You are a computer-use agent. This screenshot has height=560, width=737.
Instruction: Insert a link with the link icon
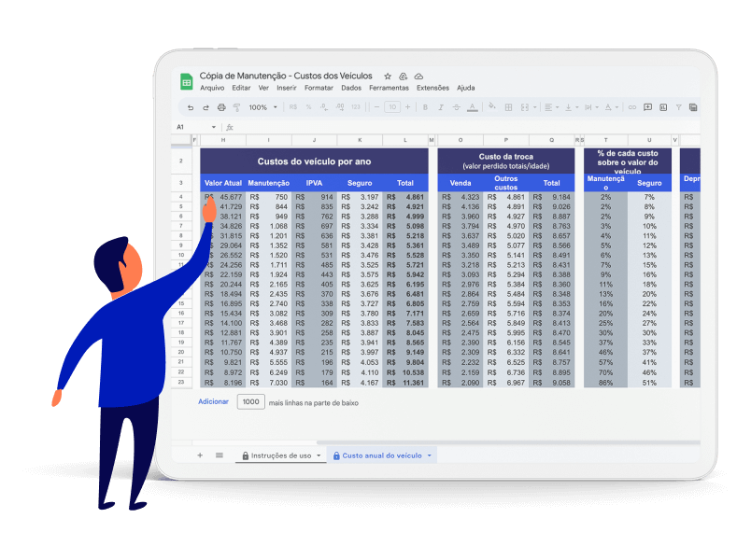[632, 107]
